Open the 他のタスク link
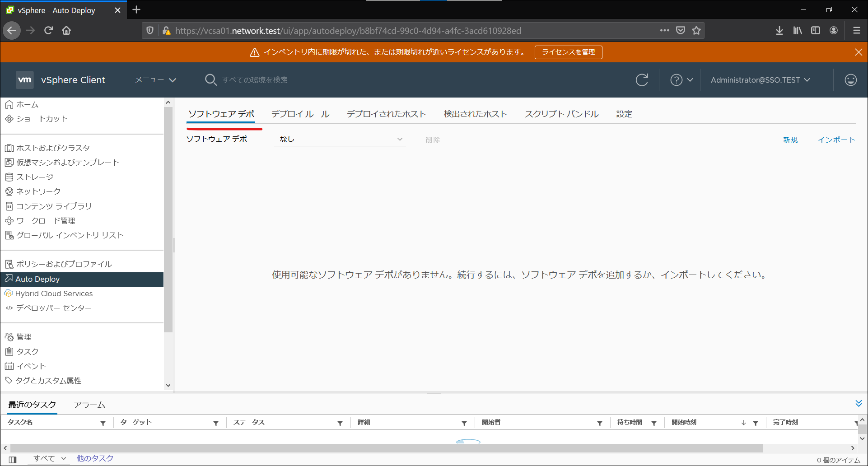 click(x=95, y=458)
